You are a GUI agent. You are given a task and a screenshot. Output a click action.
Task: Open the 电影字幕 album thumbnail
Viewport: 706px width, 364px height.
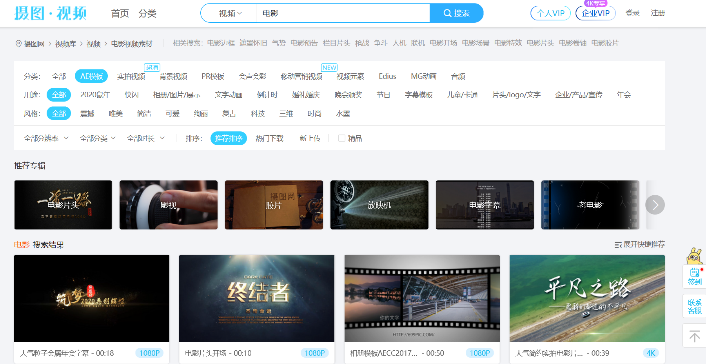pyautogui.click(x=484, y=205)
